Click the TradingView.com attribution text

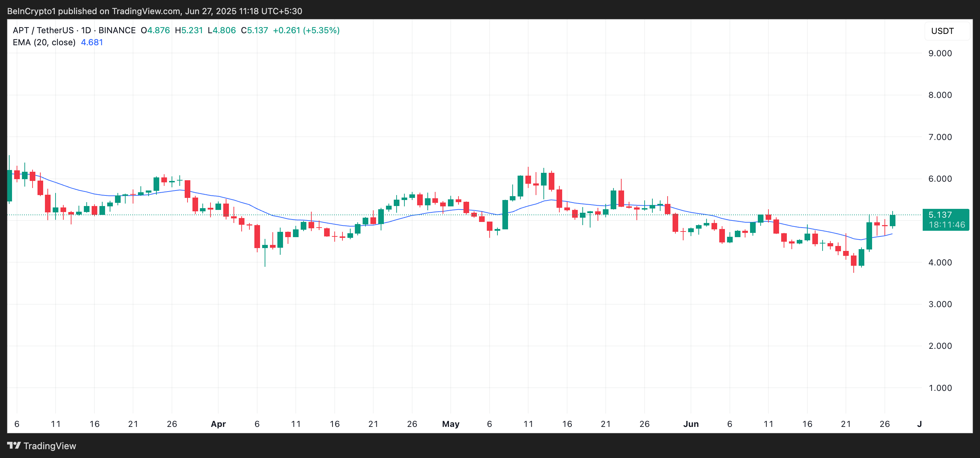click(145, 11)
